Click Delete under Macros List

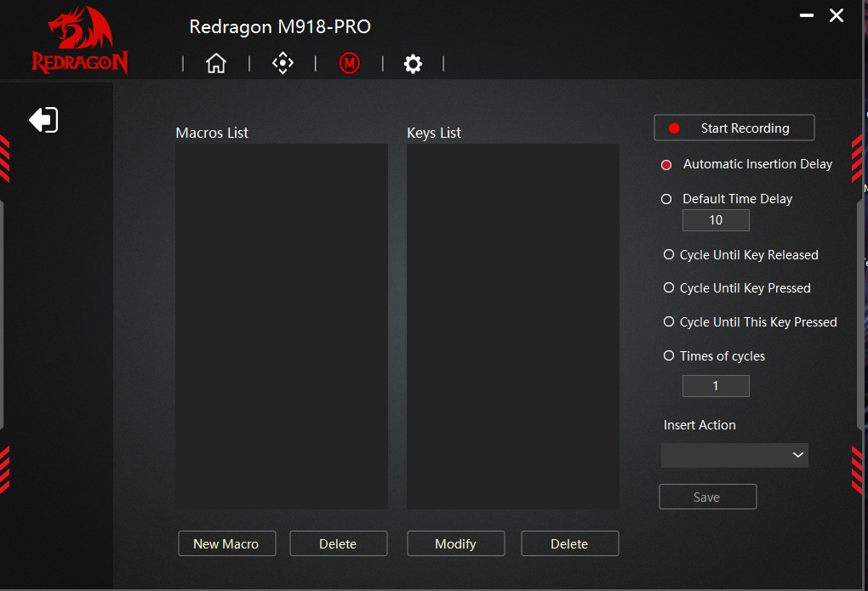(338, 543)
